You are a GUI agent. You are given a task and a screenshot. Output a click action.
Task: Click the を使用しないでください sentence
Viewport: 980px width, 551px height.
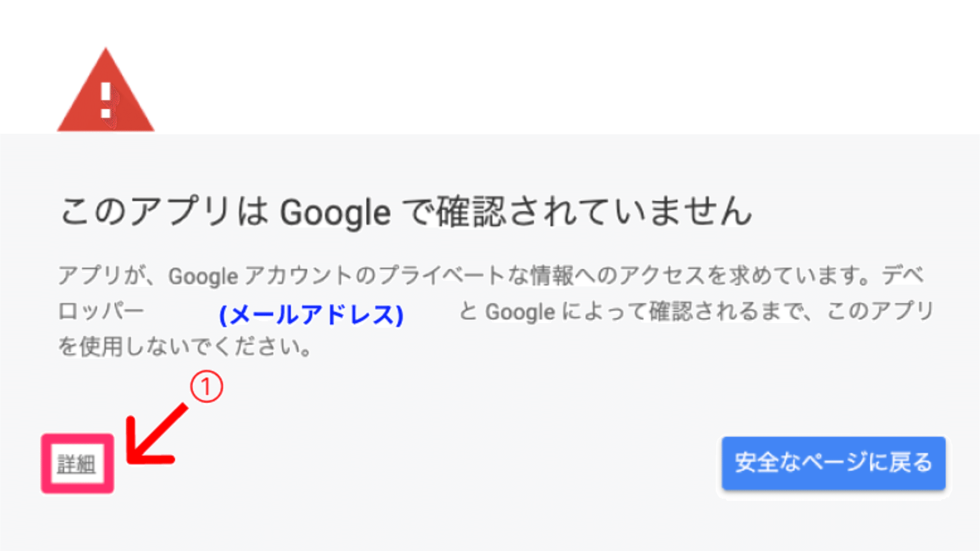(x=185, y=347)
